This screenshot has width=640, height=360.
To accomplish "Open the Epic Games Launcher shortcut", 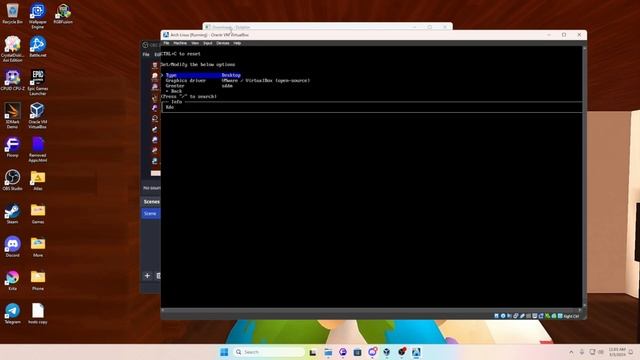I will pyautogui.click(x=38, y=83).
